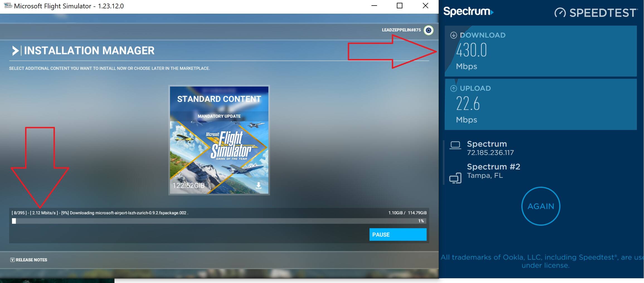The width and height of the screenshot is (644, 283).
Task: Click the download arrow on Standard Content card
Action: coord(259,185)
